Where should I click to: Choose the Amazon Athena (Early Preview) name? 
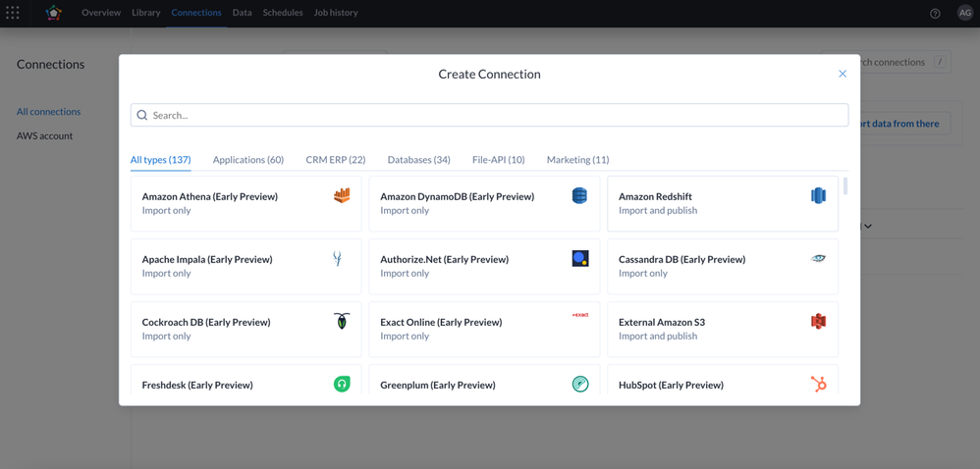point(210,196)
